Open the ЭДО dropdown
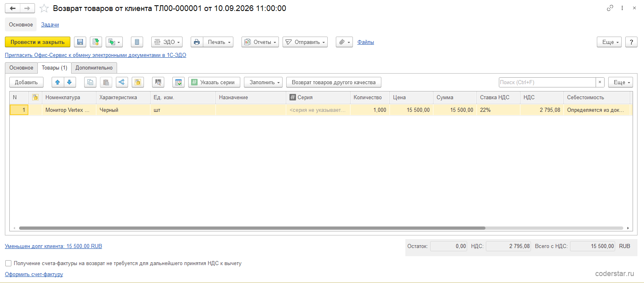Image resolution: width=644 pixels, height=283 pixels. tap(167, 42)
